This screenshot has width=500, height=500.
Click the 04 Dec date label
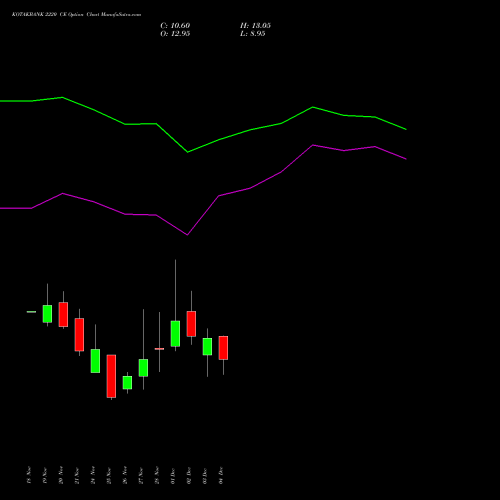click(221, 475)
